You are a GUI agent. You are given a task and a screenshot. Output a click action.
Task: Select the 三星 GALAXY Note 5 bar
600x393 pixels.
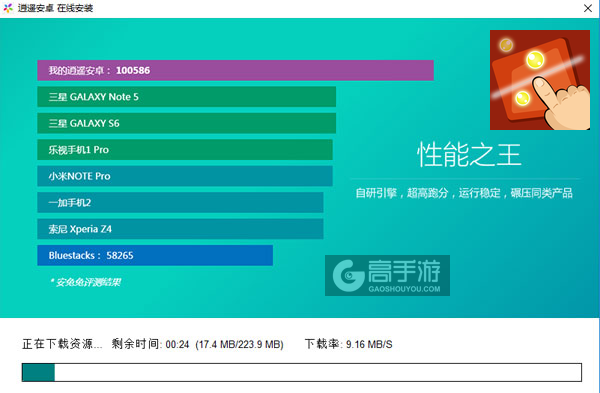pyautogui.click(x=186, y=97)
